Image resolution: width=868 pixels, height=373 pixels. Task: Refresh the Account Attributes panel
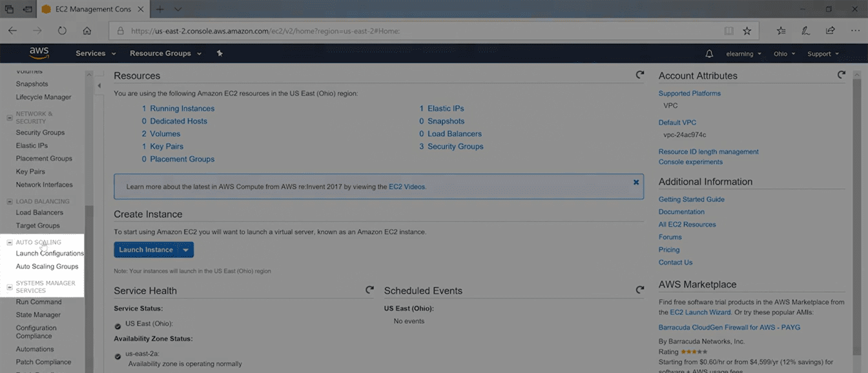(841, 75)
